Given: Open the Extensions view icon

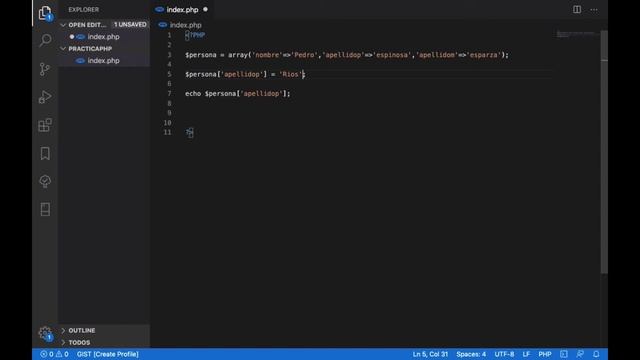Looking at the screenshot, I should point(45,125).
